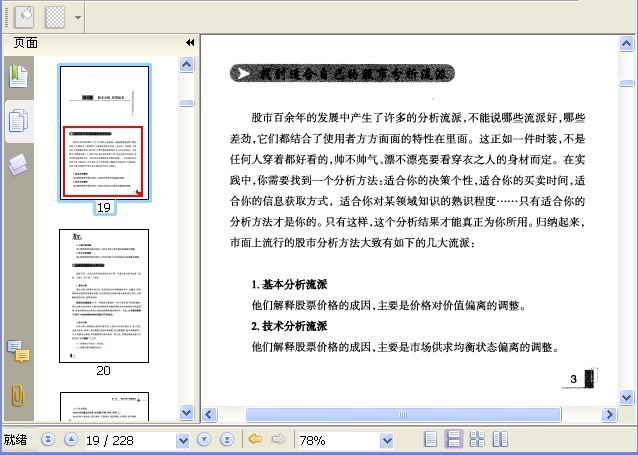Open the Attachments paperclip panel
Image resolution: width=638 pixels, height=455 pixels.
18,395
